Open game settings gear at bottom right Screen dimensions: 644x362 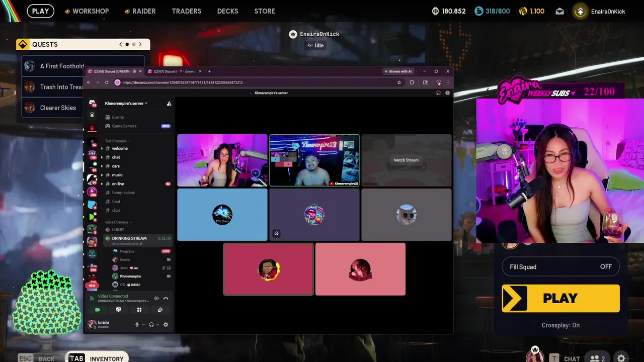tap(621, 358)
